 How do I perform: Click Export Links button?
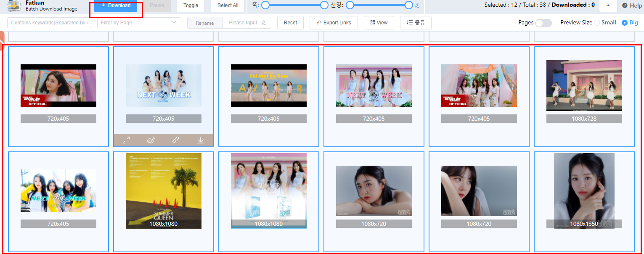(334, 23)
